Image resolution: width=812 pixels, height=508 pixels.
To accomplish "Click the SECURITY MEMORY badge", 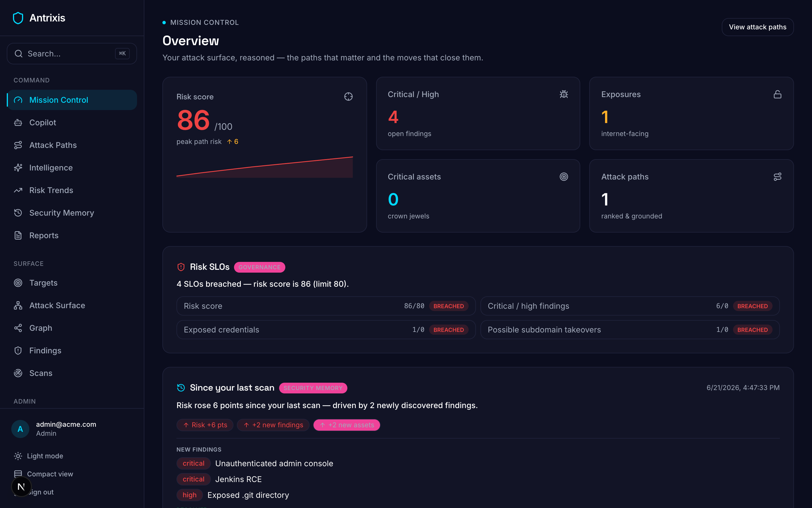I will 313,388.
